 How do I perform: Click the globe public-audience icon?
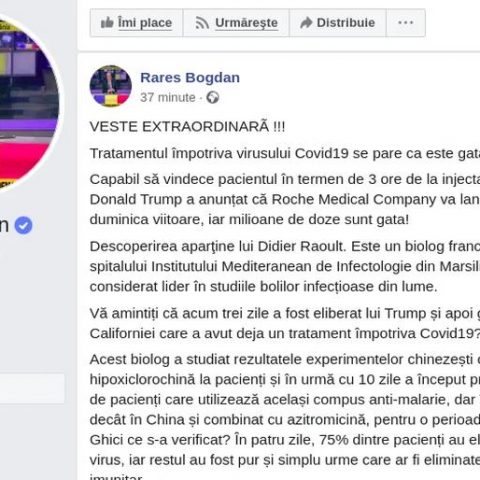coord(213,98)
